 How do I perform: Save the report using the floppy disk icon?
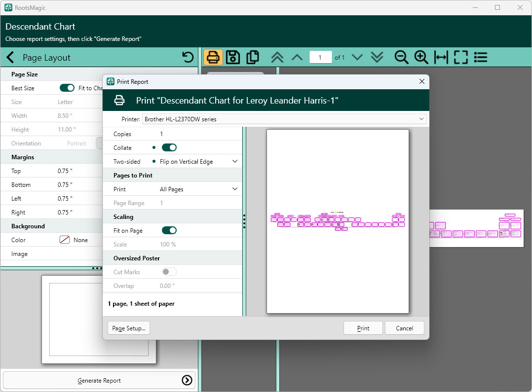click(x=233, y=57)
